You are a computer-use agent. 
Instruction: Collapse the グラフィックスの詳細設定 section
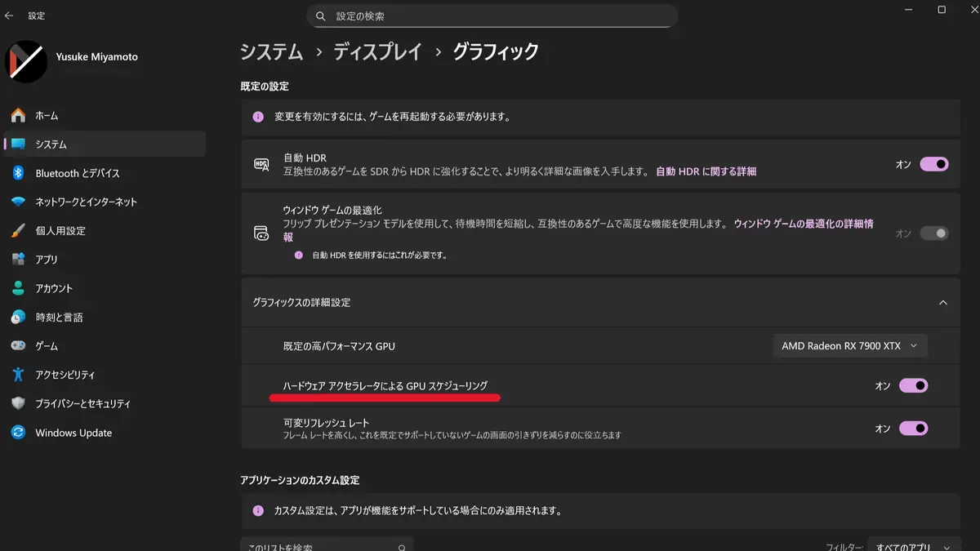[x=942, y=303]
